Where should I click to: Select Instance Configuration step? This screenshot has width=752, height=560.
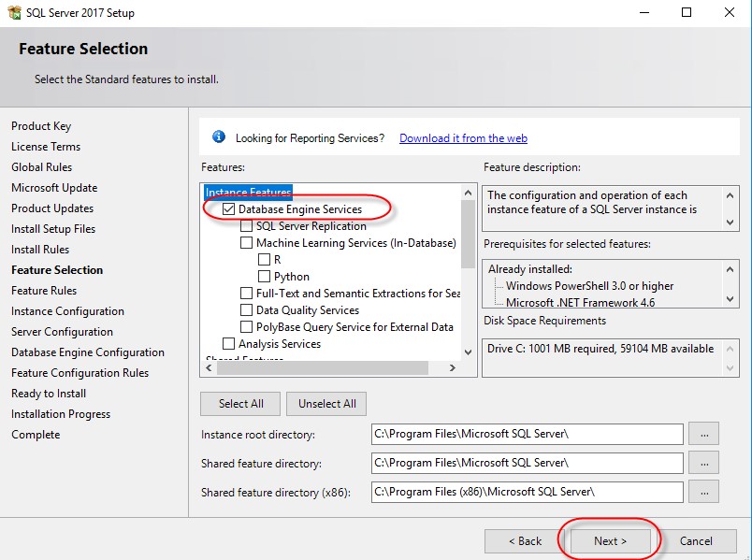tap(67, 311)
